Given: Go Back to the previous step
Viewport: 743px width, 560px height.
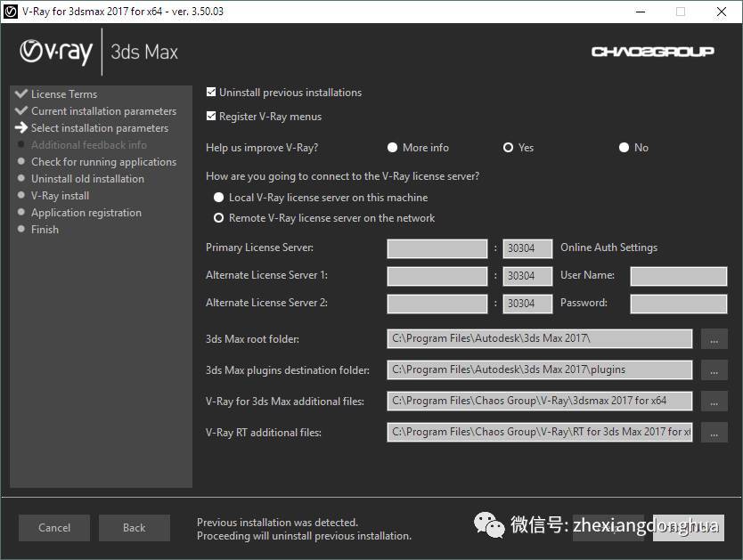Looking at the screenshot, I should tap(135, 527).
